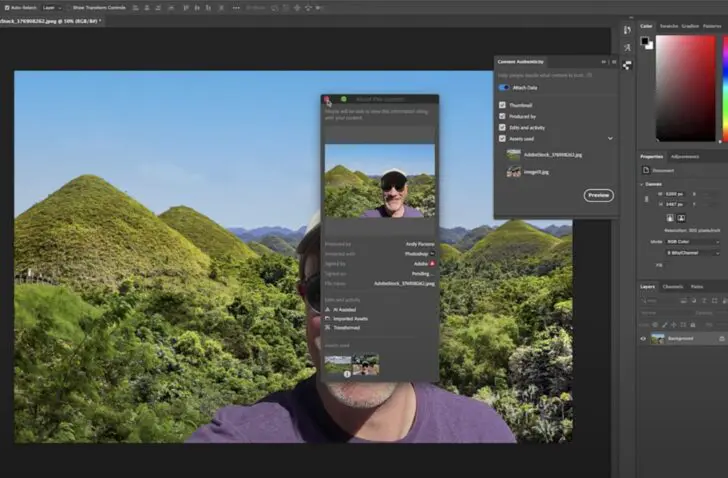Collapse the Canvas section in Properties

pos(642,184)
